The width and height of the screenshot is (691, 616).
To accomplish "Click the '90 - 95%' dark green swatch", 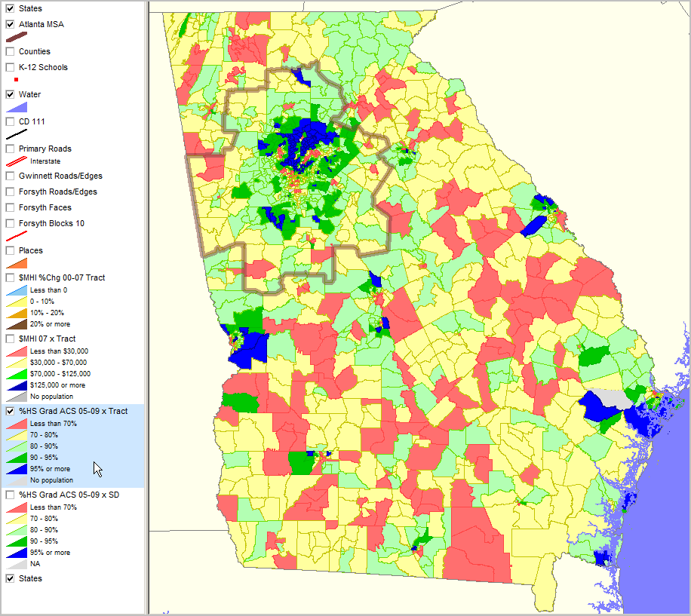I will tap(17, 457).
